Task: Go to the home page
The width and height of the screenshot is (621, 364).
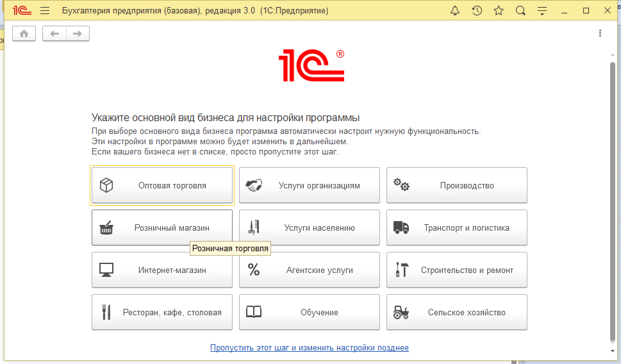Action: tap(24, 34)
